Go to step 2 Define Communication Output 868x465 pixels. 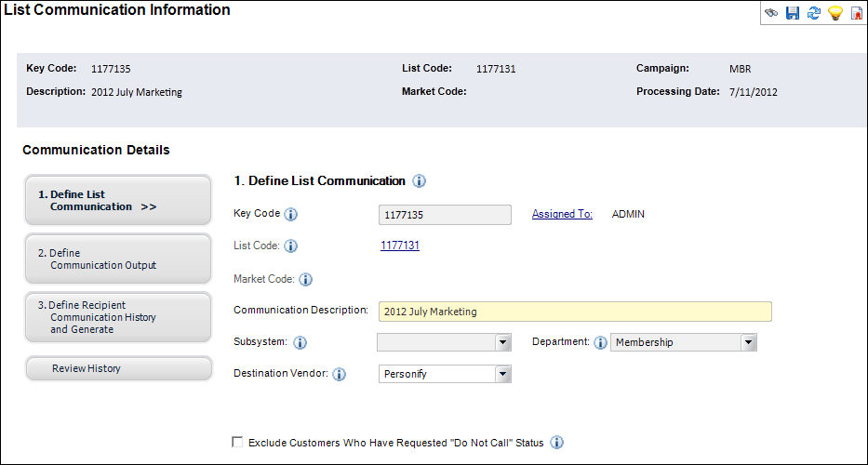coord(118,259)
